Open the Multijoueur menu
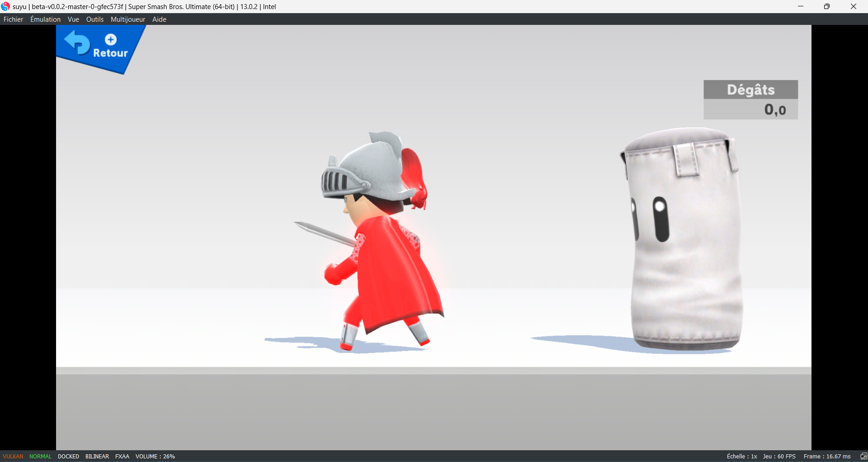The image size is (868, 462). [x=127, y=19]
